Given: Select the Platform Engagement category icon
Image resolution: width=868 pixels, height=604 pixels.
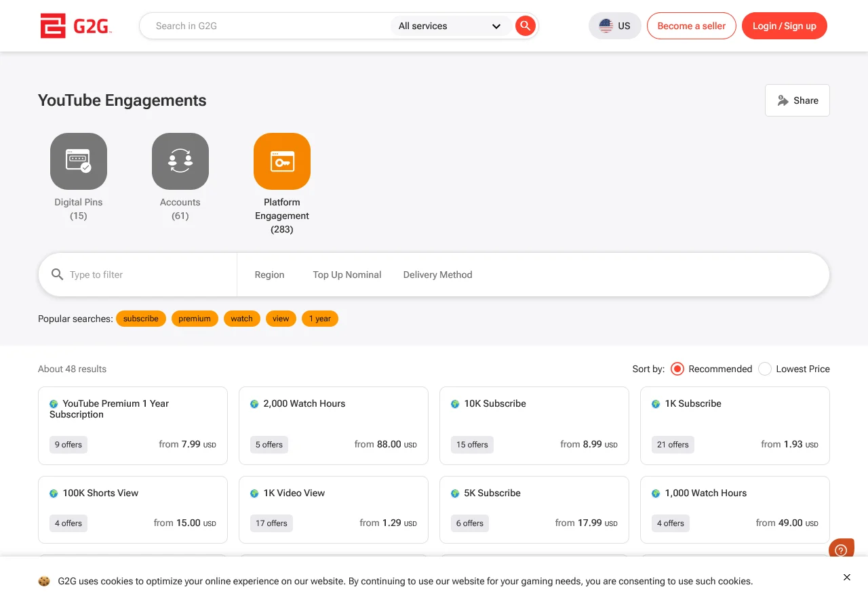Looking at the screenshot, I should [282, 161].
